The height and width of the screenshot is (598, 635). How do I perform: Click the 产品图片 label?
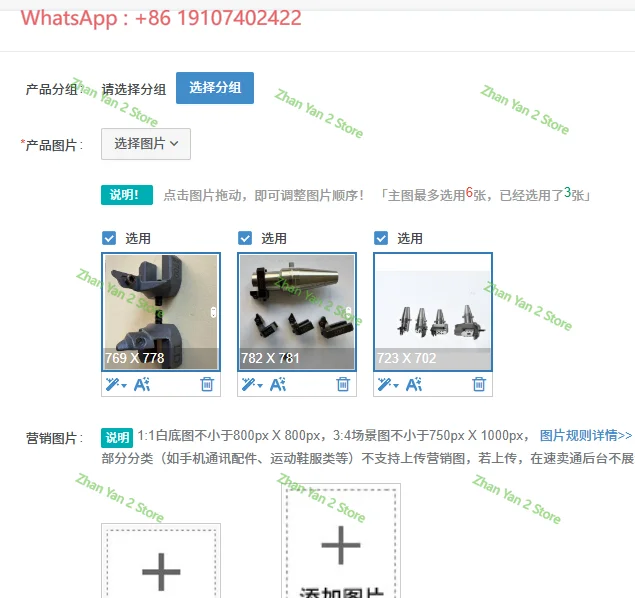point(52,145)
